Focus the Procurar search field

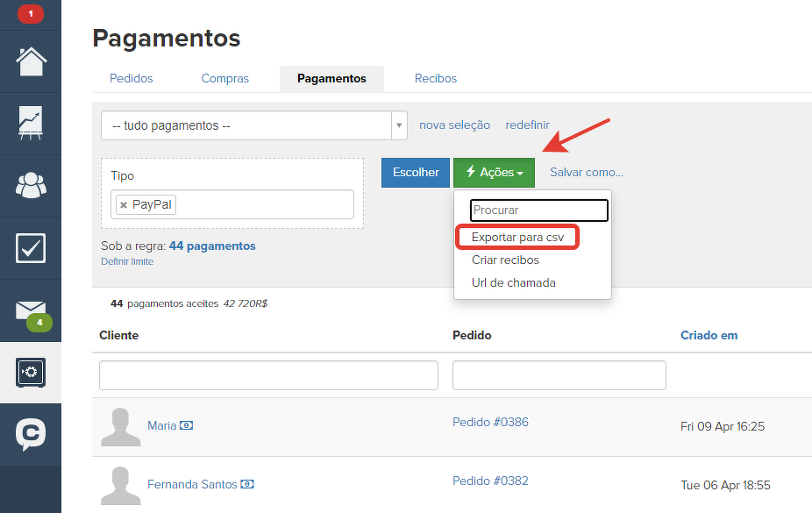(x=538, y=210)
